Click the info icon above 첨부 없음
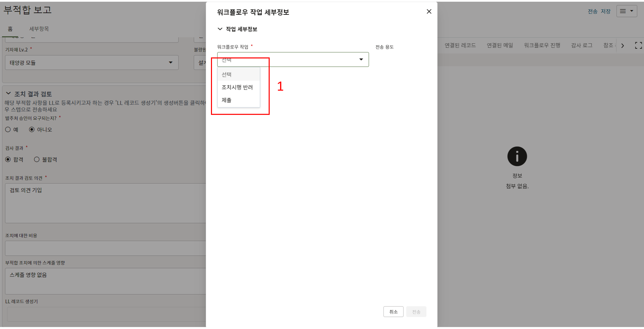 point(517,156)
